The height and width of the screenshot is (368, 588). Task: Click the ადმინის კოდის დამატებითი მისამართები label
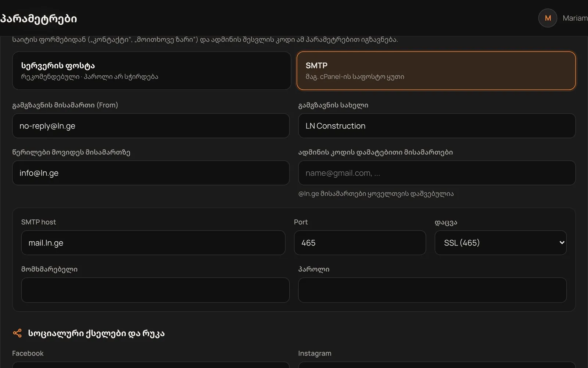click(375, 152)
